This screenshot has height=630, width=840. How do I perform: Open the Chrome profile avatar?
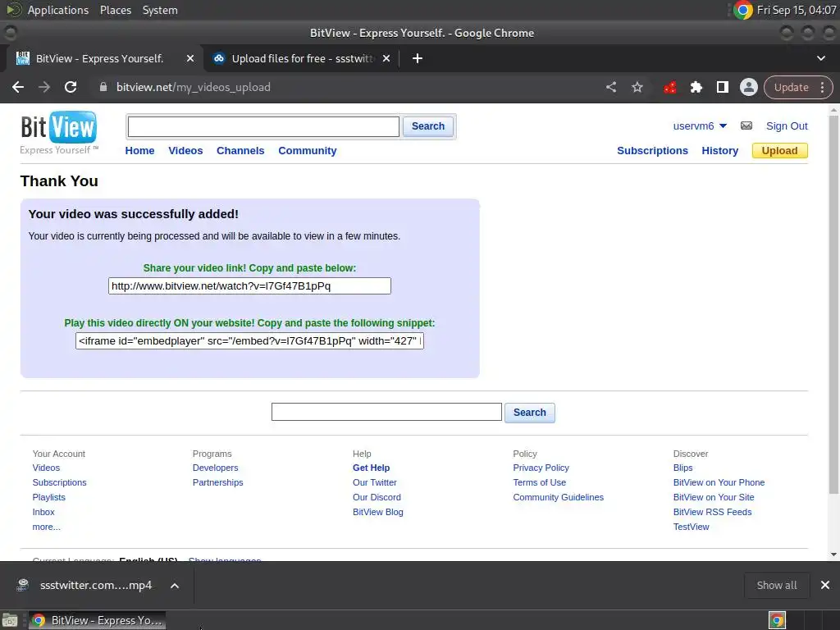pos(748,87)
